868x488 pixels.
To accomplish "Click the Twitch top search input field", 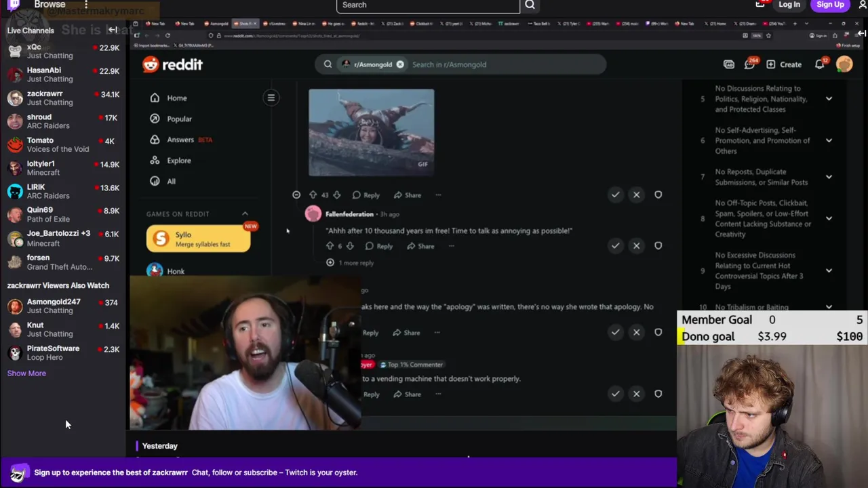I will tap(428, 5).
